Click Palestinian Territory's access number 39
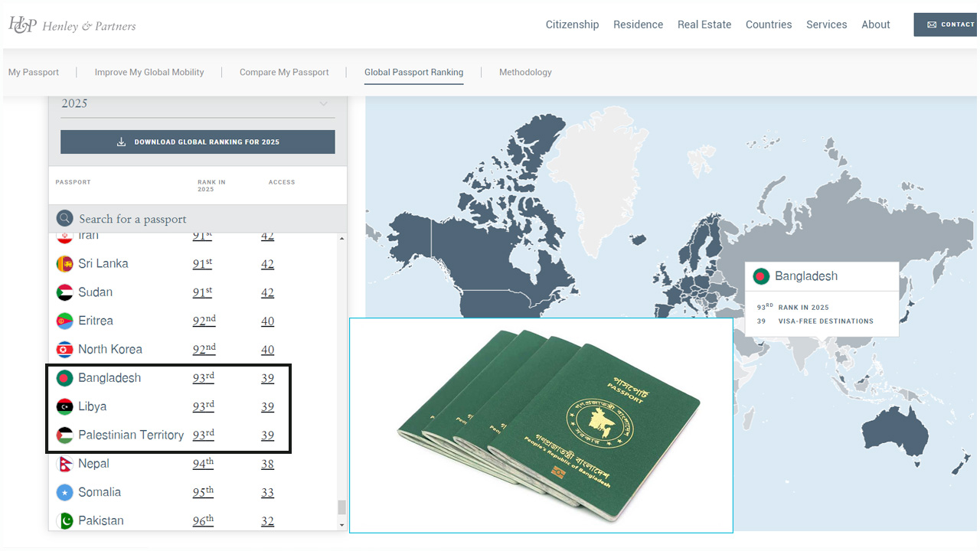 (267, 435)
